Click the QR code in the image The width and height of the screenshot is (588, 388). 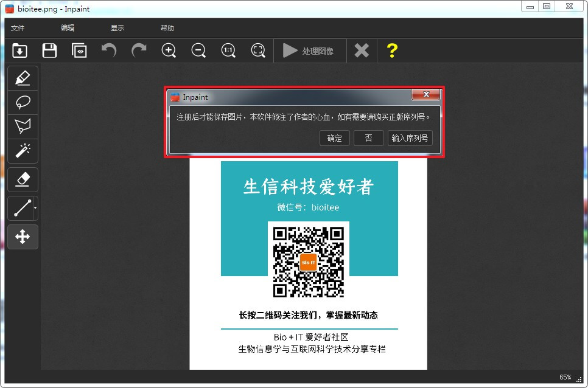308,262
